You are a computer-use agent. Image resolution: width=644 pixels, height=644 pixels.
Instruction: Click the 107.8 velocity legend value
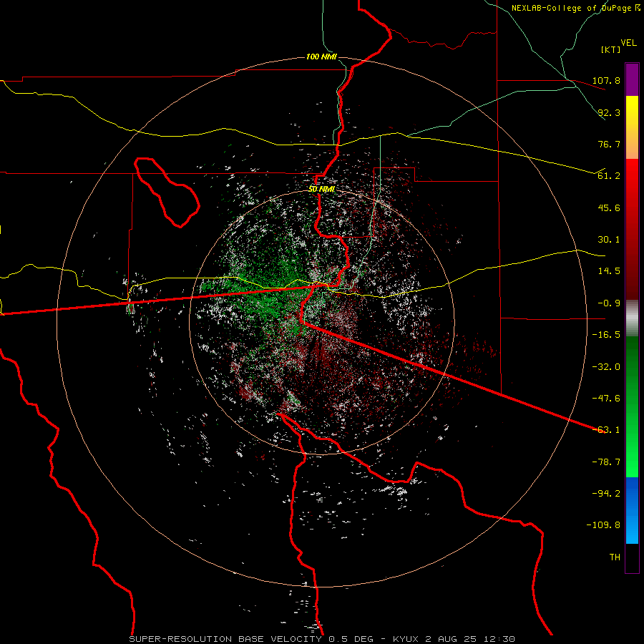tap(606, 80)
